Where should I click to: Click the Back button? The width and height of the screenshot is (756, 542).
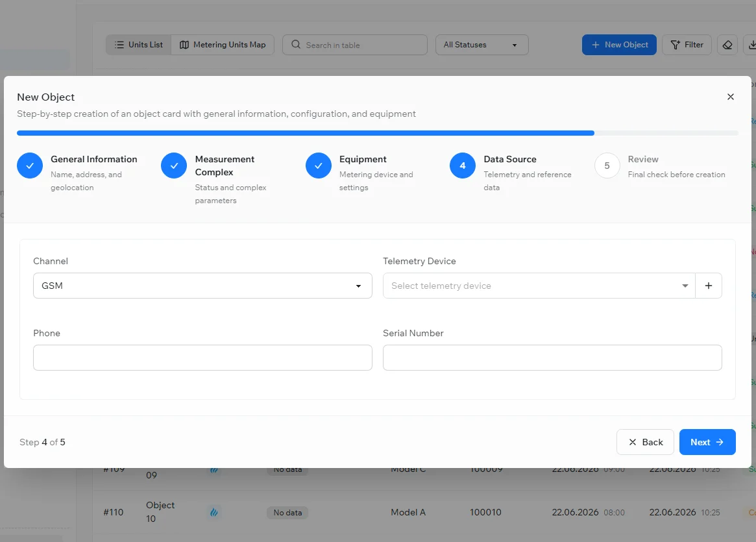pyautogui.click(x=645, y=442)
